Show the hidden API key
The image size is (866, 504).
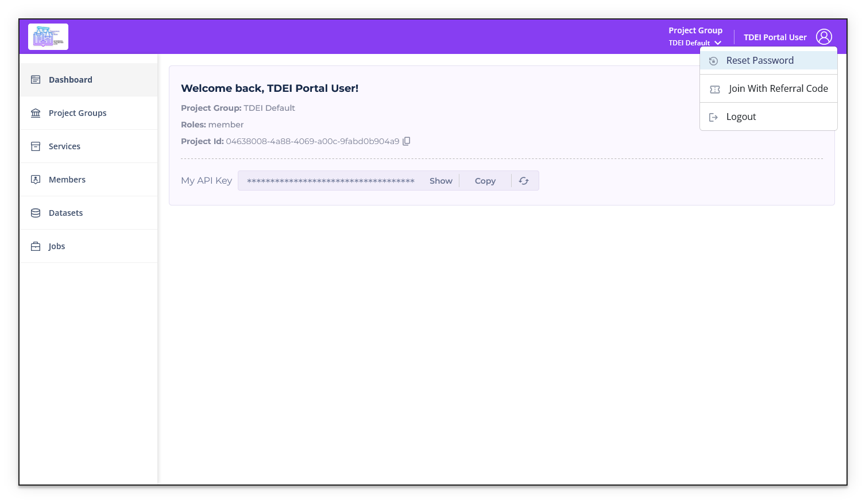pyautogui.click(x=440, y=180)
